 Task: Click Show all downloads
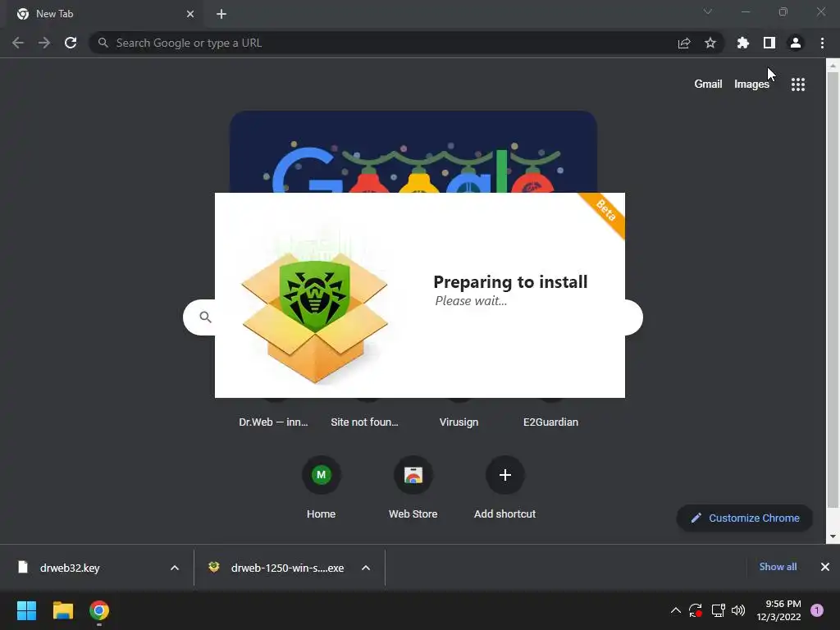778,567
